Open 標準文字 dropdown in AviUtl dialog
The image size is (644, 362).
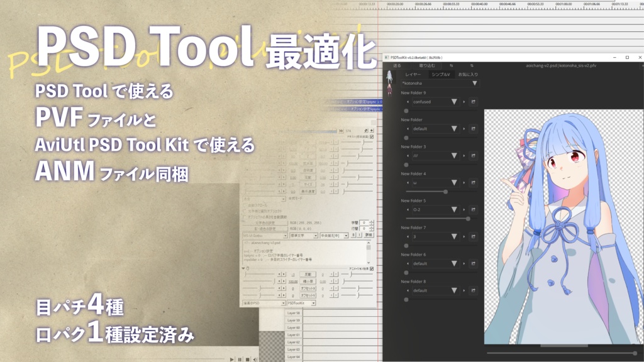tap(304, 236)
